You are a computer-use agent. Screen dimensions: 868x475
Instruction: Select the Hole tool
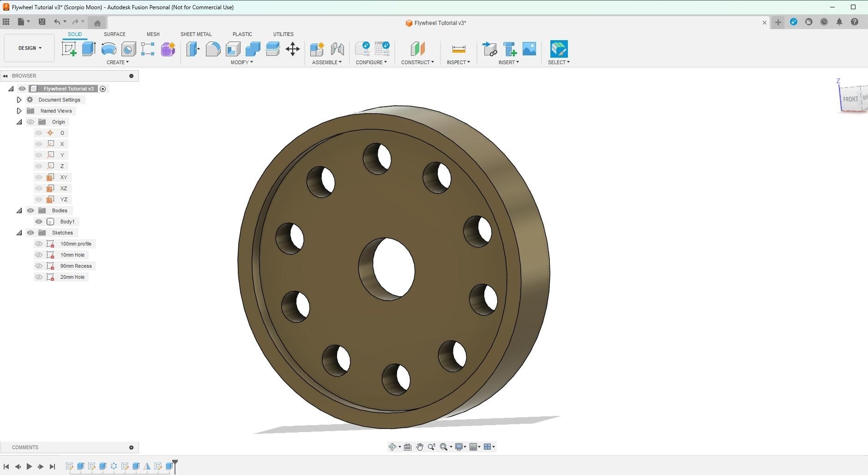128,49
